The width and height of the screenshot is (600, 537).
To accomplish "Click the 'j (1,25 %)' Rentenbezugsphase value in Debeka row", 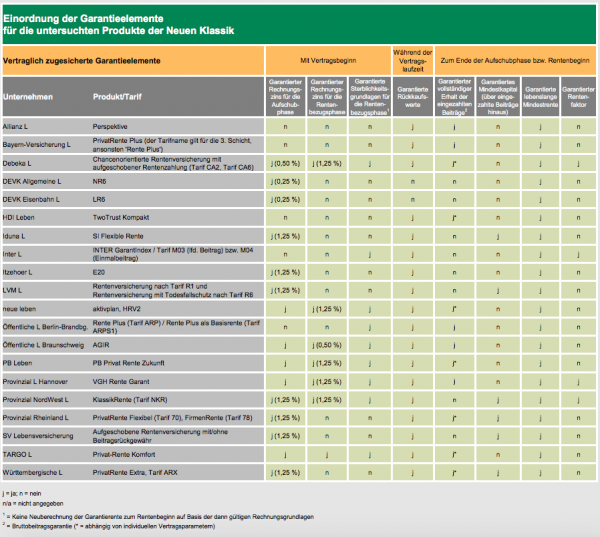I will [327, 163].
